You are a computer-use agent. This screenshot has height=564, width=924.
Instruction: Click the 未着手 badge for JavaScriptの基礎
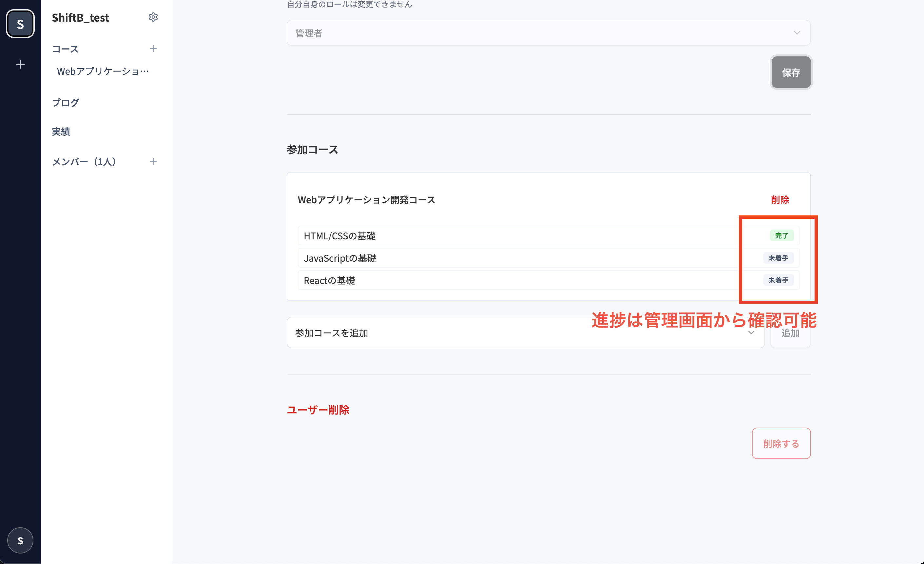click(x=778, y=258)
